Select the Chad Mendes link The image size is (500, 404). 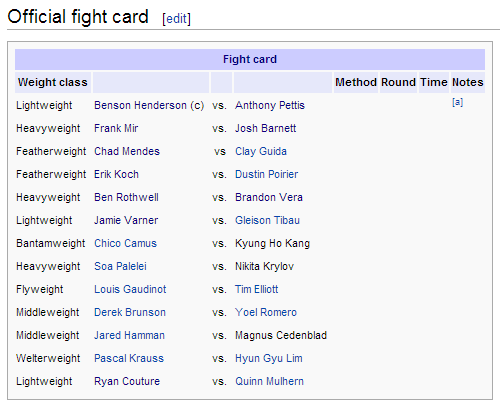tap(127, 151)
